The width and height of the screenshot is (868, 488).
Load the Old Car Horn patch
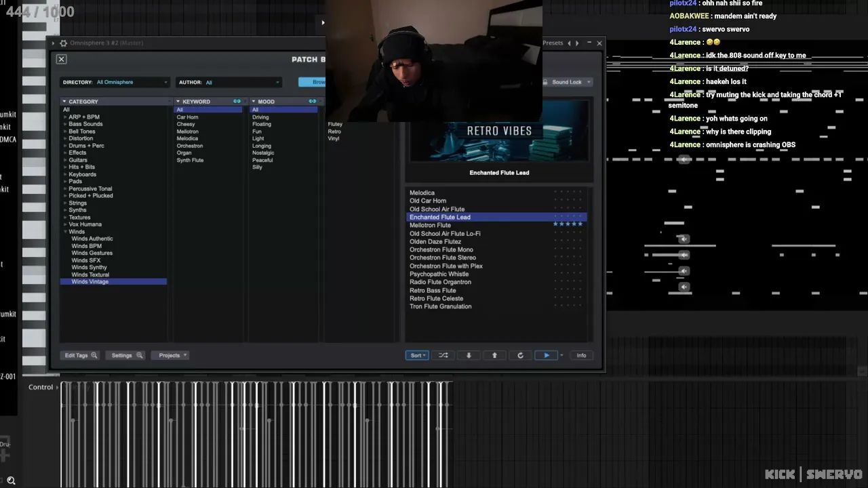[428, 201]
